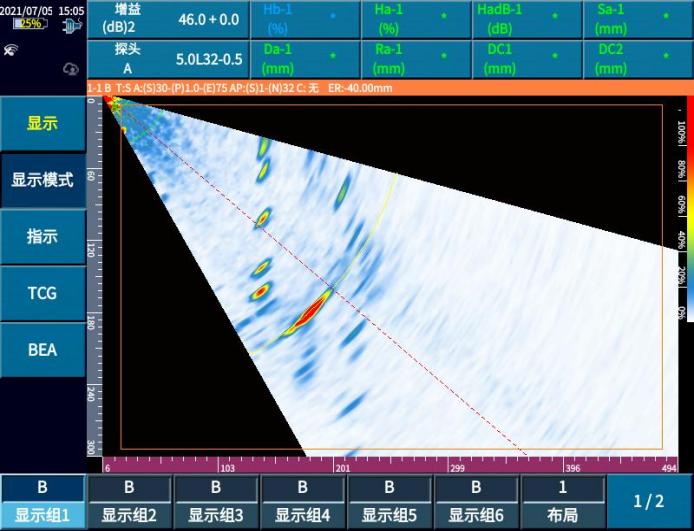
Task: Open the 布局 layout tab
Action: 562,502
